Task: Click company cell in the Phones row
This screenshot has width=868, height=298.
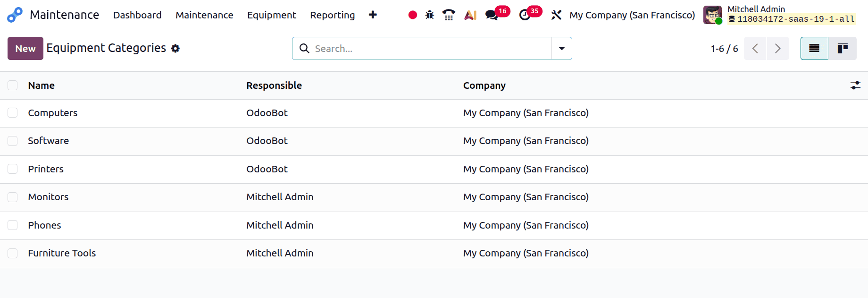Action: [526, 225]
